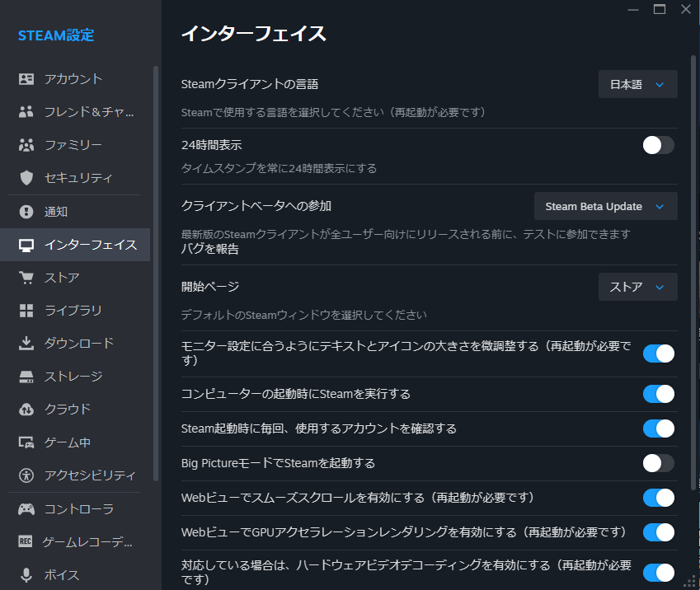Toggle コンピューターの起動時にSteamを実行する

pyautogui.click(x=659, y=394)
